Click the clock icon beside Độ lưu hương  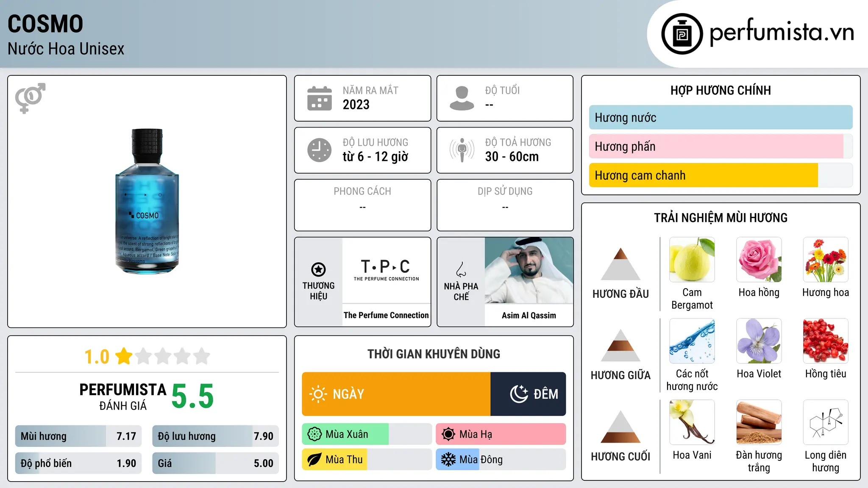(x=319, y=150)
